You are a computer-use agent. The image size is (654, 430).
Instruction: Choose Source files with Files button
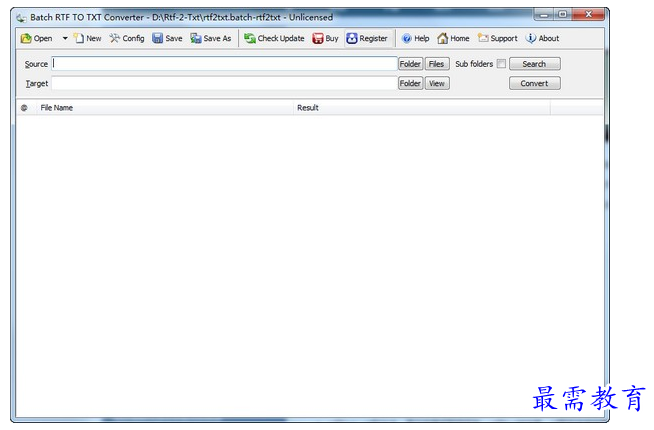(x=437, y=64)
